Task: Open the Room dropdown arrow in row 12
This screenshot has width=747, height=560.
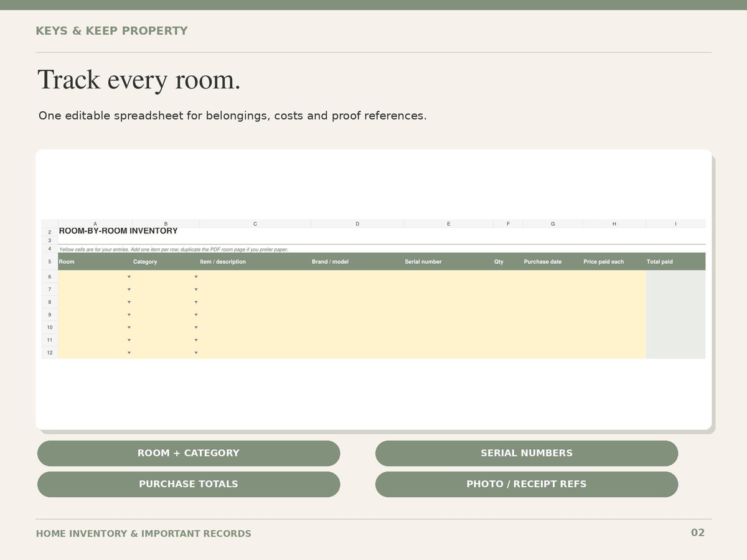Action: [x=129, y=353]
